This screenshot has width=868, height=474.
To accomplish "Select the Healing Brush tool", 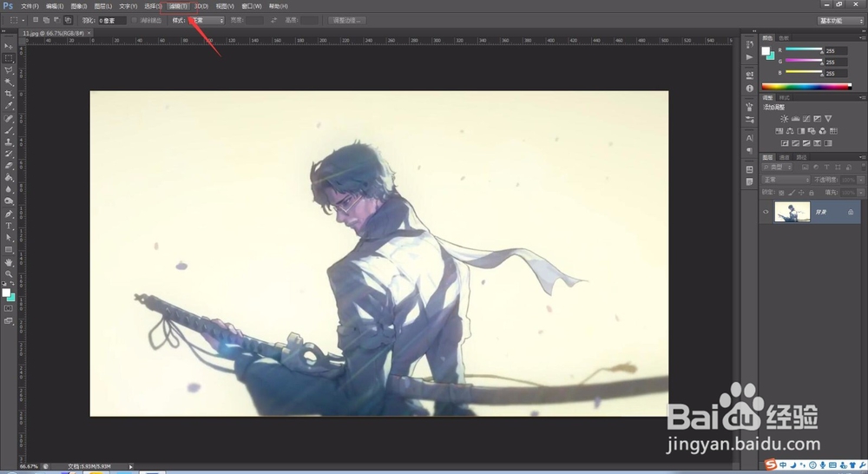I will 9,118.
